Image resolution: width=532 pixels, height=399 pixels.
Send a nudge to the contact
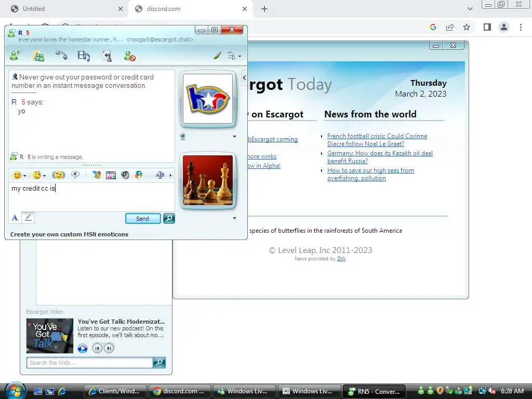pos(59,175)
